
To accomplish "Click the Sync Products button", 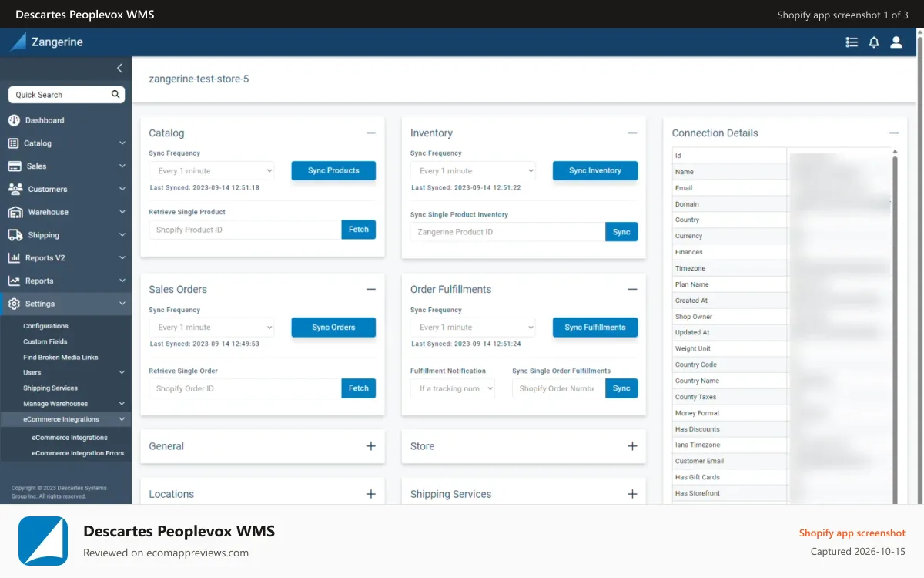I will [x=333, y=171].
